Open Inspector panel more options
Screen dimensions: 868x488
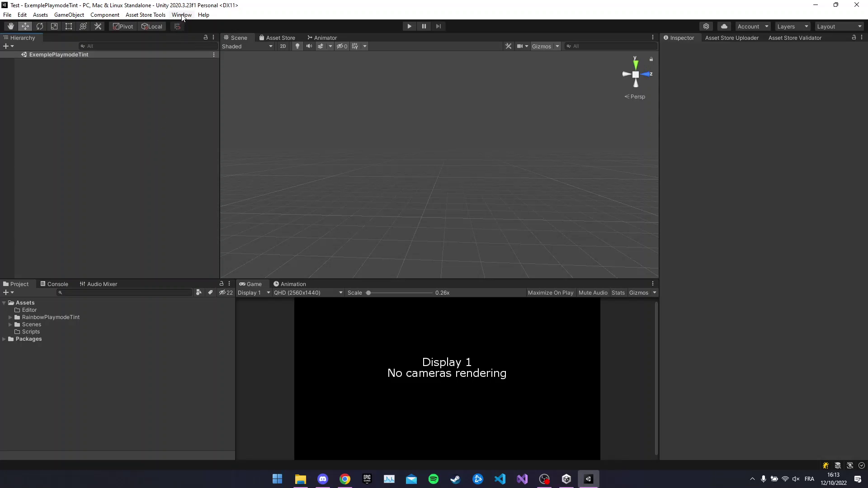pos(862,38)
